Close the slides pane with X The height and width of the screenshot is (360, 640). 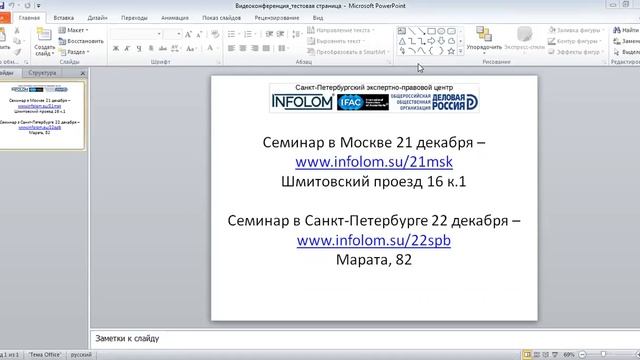coord(83,73)
